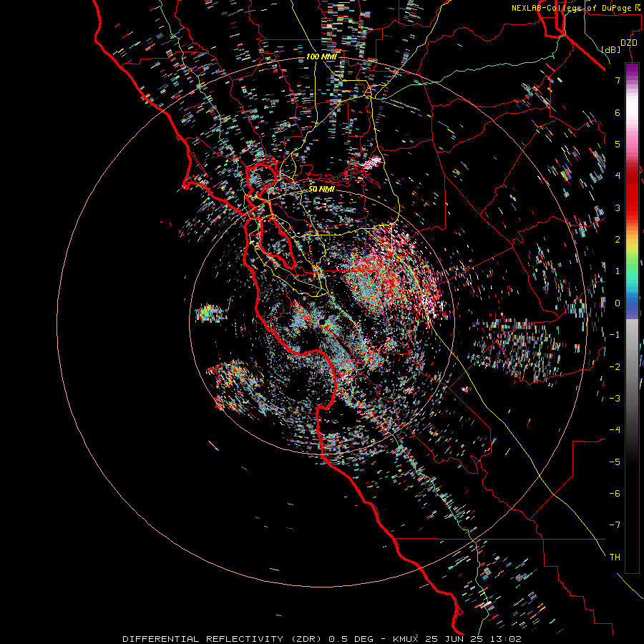
Task: Click the "TH" label at scale bottom
Action: point(615,557)
